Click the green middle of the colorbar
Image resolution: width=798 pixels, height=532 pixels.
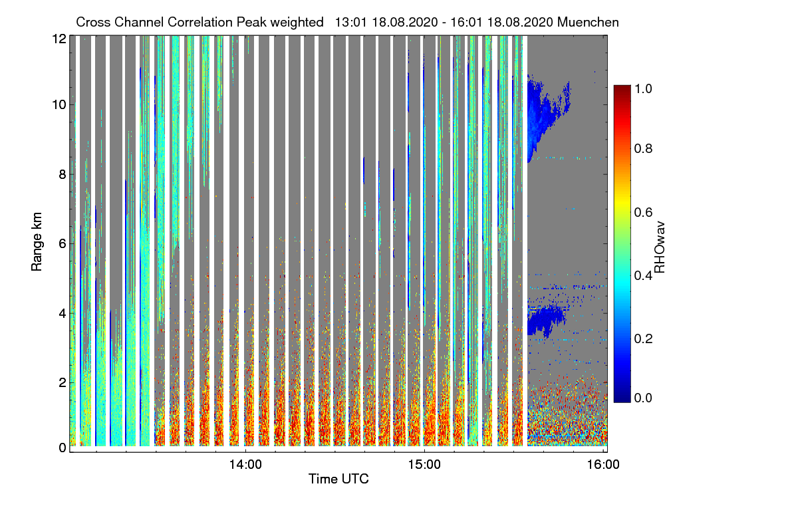[621, 243]
